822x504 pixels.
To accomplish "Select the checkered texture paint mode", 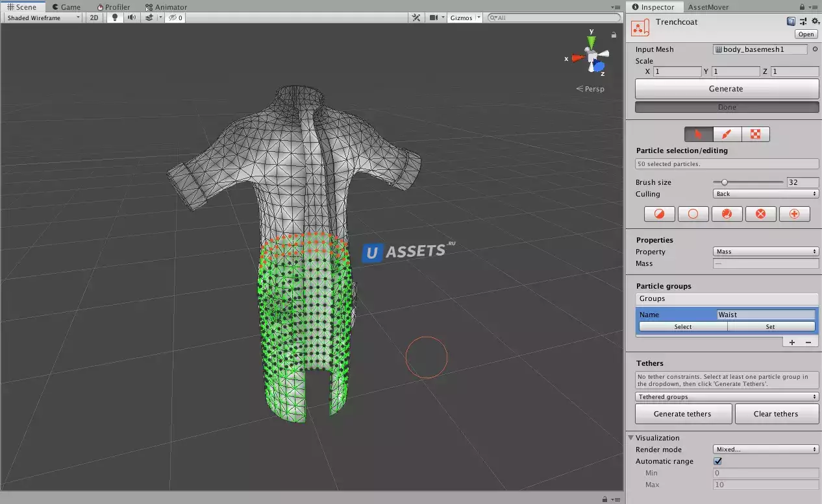I will pyautogui.click(x=756, y=134).
